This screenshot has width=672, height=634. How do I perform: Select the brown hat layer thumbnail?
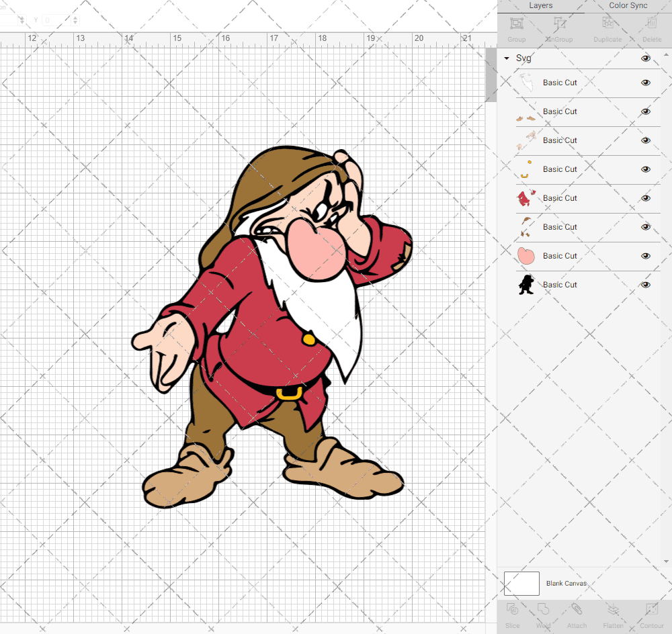click(526, 227)
